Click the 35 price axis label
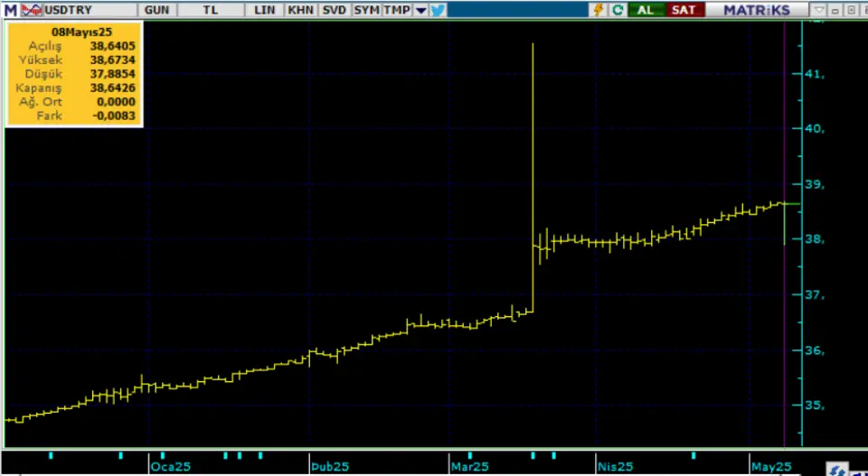Image resolution: width=868 pixels, height=476 pixels. click(x=816, y=406)
